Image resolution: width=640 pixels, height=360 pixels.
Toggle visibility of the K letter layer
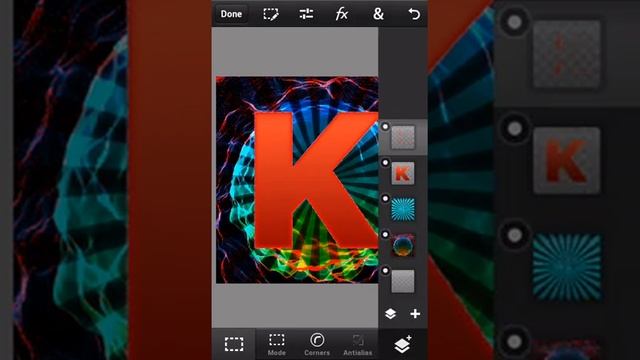tap(385, 163)
